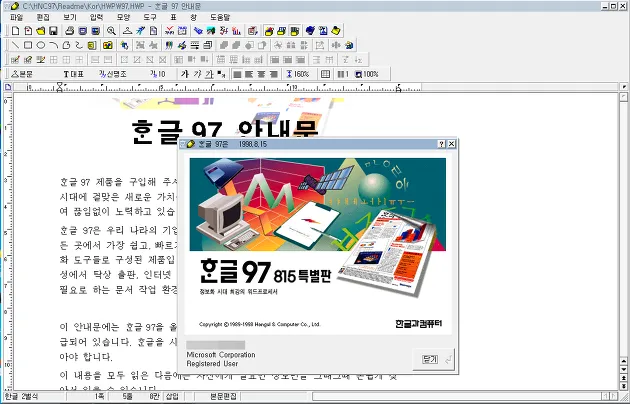Run spell check with the red checkmark icon
Screen dimensions: 630x404
pyautogui.click(x=169, y=31)
